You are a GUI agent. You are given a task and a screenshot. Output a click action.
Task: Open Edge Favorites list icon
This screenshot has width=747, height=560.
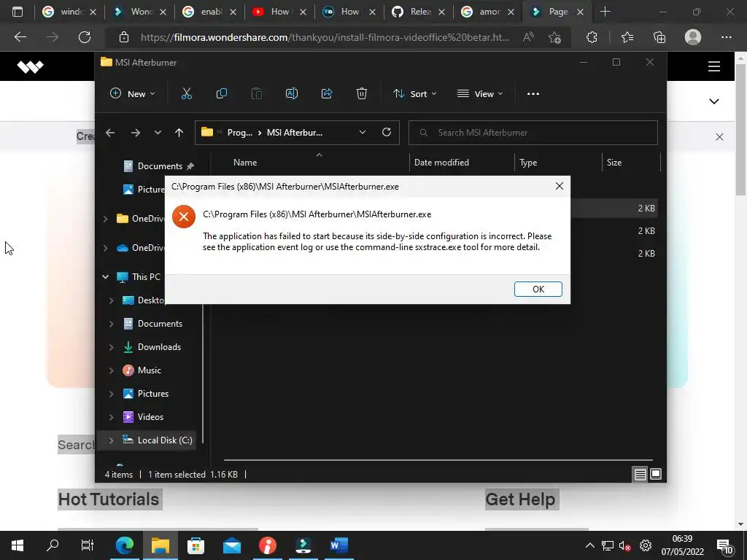[x=627, y=37]
